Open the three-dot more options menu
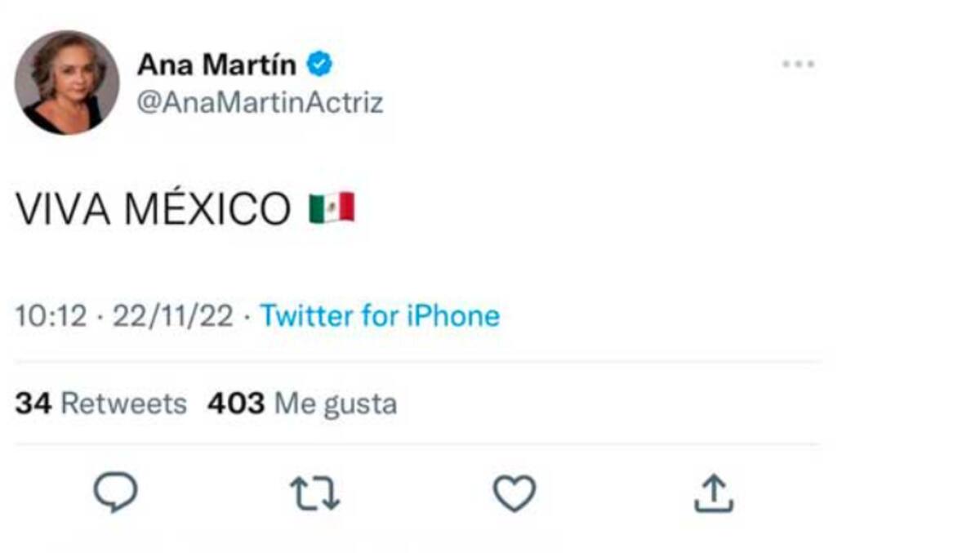The width and height of the screenshot is (980, 553). (x=798, y=64)
